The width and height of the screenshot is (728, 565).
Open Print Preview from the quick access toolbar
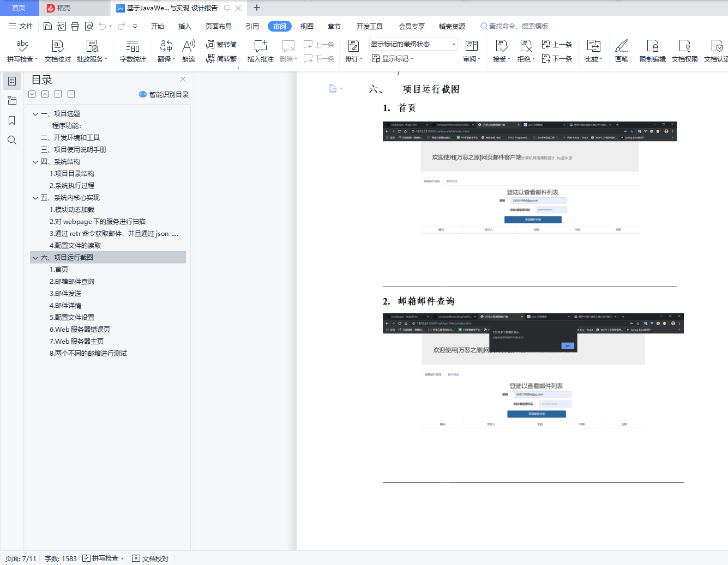pos(89,26)
